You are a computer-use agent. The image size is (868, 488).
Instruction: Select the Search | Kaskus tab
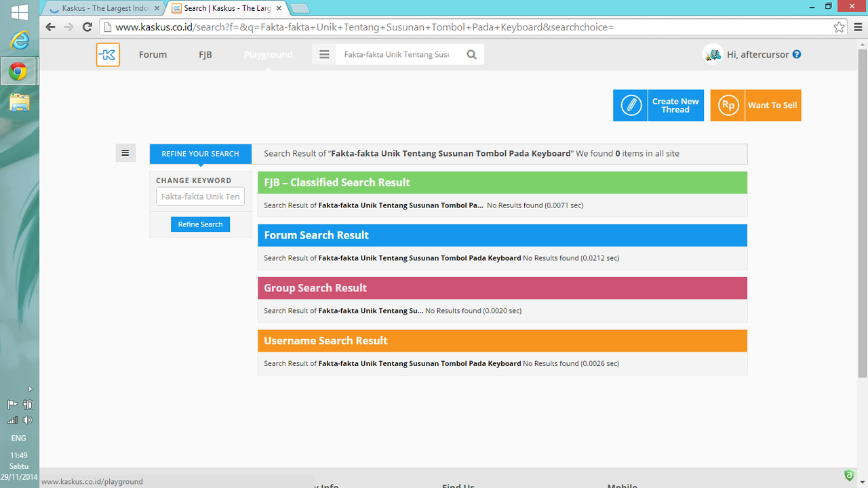click(226, 9)
